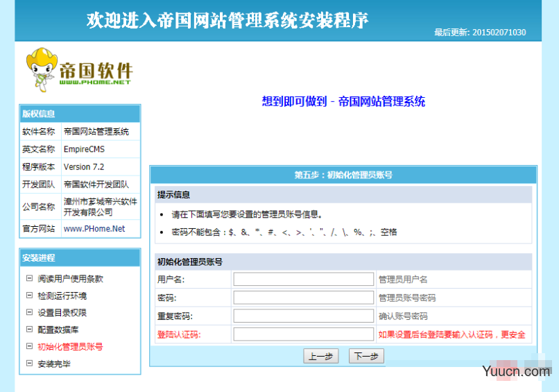Click the minus icon beside 安装完毕

pyautogui.click(x=30, y=364)
